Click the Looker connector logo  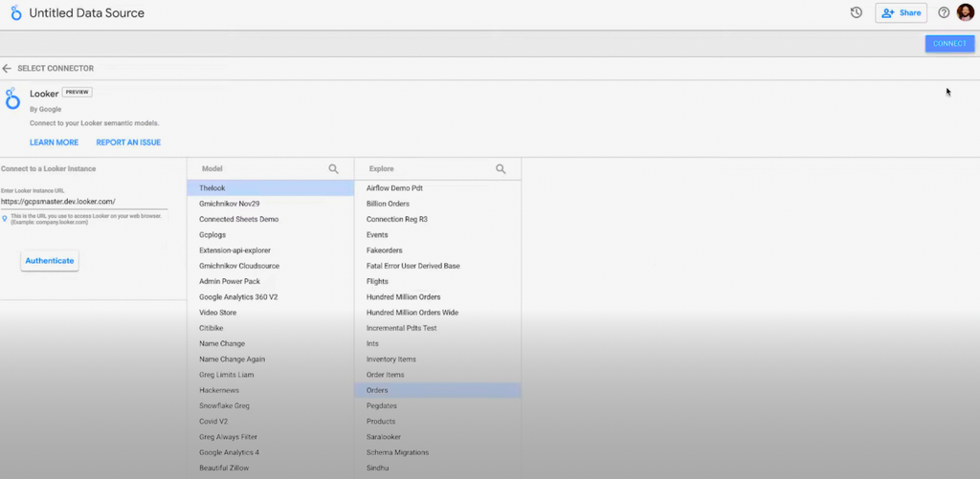[12, 99]
